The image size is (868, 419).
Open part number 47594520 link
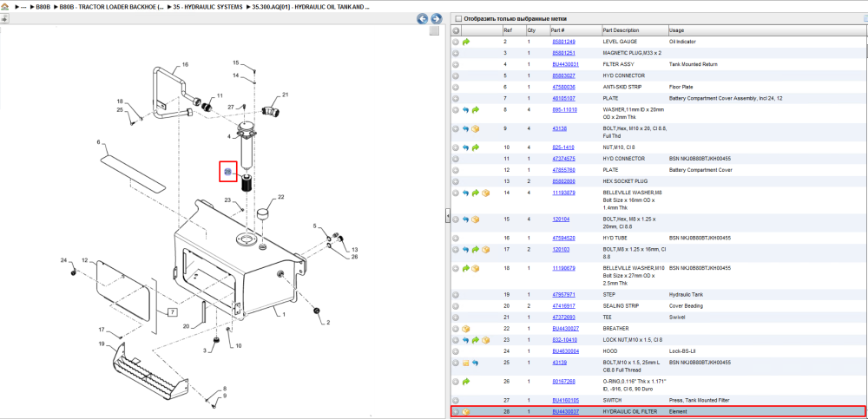pos(563,238)
